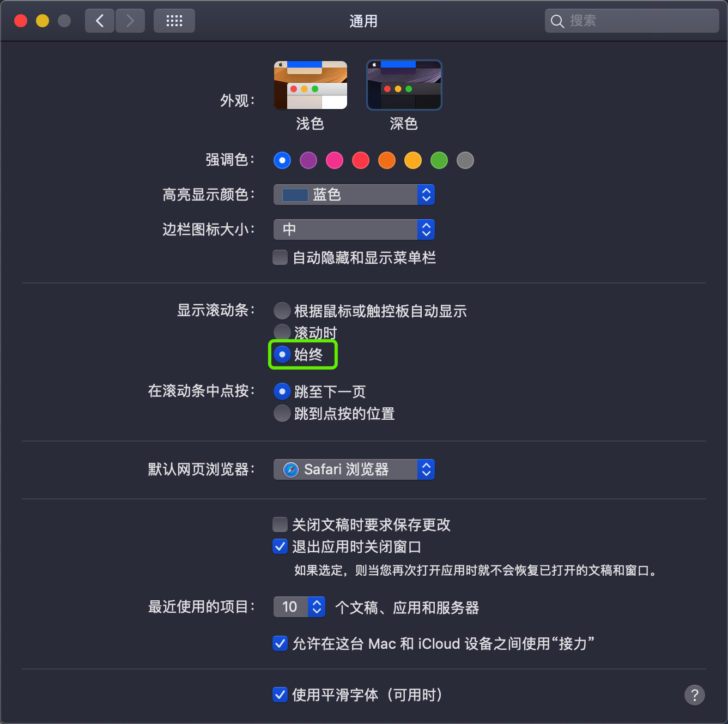Click the 搜索 search field
The height and width of the screenshot is (724, 728).
[632, 21]
